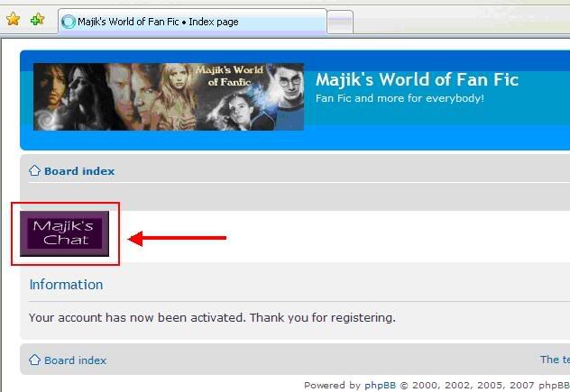Click the Majik's World of Fanfic text in the banner image
This screenshot has height=392, width=570.
[x=229, y=76]
